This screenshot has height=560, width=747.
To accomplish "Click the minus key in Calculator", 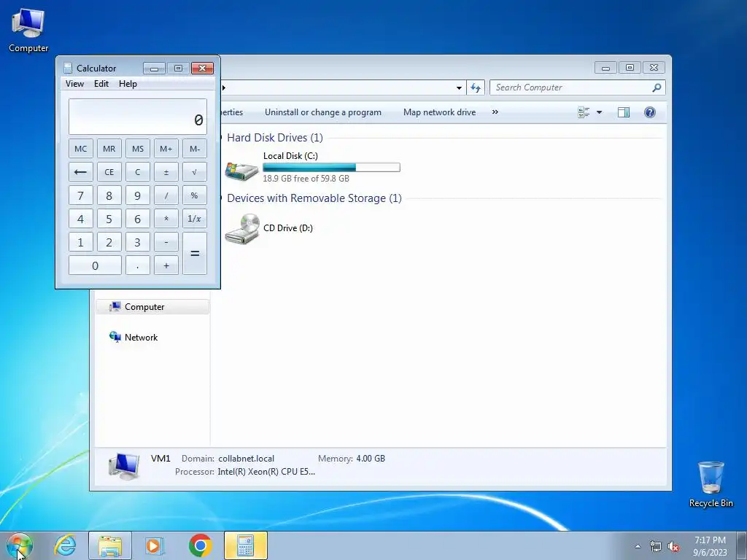I will [166, 242].
